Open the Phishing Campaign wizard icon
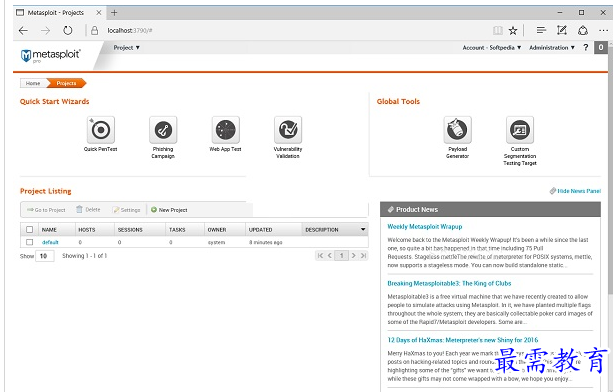The image size is (616, 392). (x=163, y=130)
